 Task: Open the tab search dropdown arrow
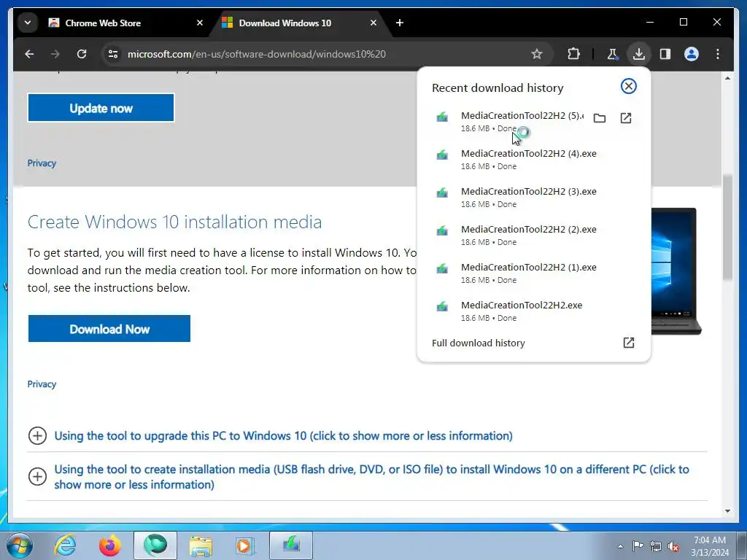click(28, 23)
